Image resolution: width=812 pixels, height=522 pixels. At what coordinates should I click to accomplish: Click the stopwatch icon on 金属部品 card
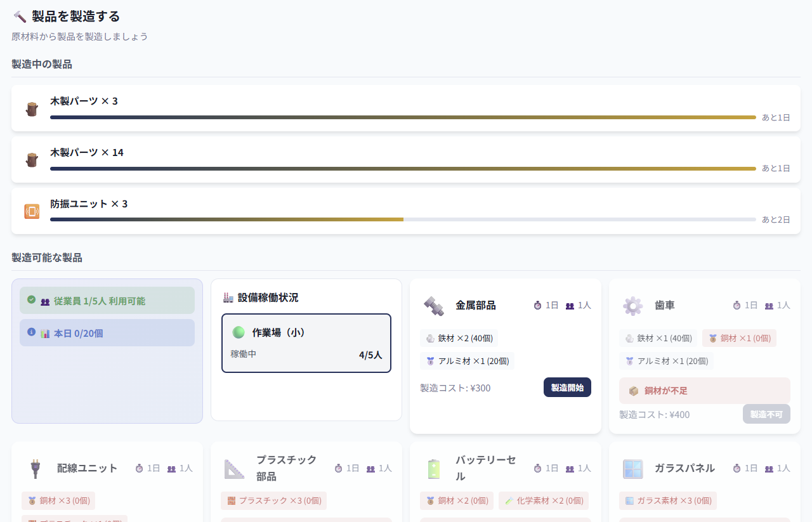(538, 306)
